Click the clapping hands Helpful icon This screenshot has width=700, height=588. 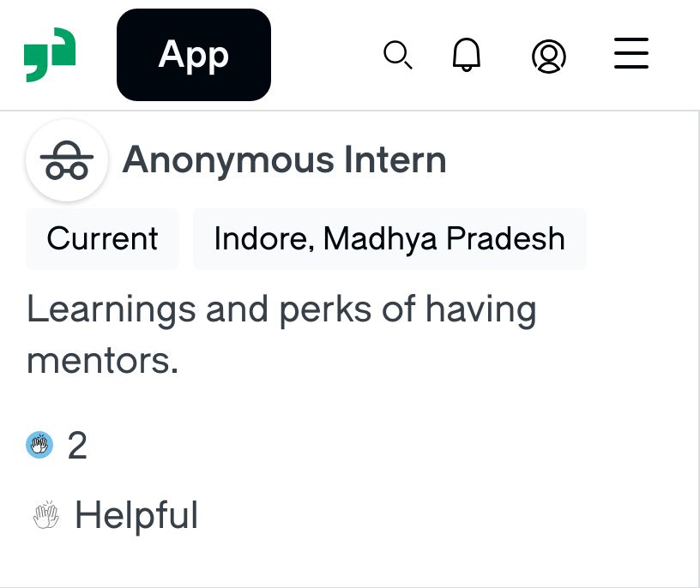pos(46,514)
